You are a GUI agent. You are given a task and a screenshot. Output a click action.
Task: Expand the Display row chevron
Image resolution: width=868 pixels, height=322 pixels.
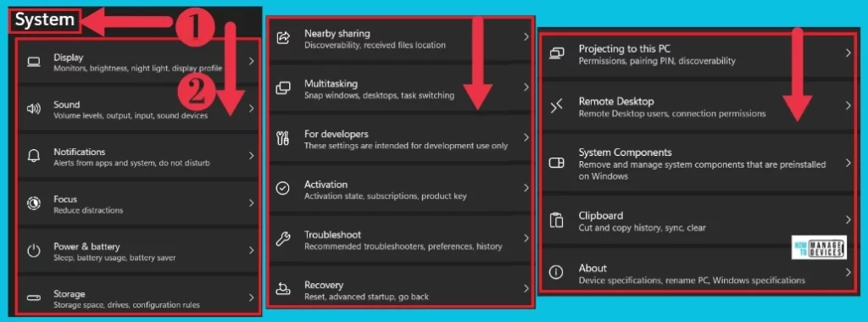[251, 61]
